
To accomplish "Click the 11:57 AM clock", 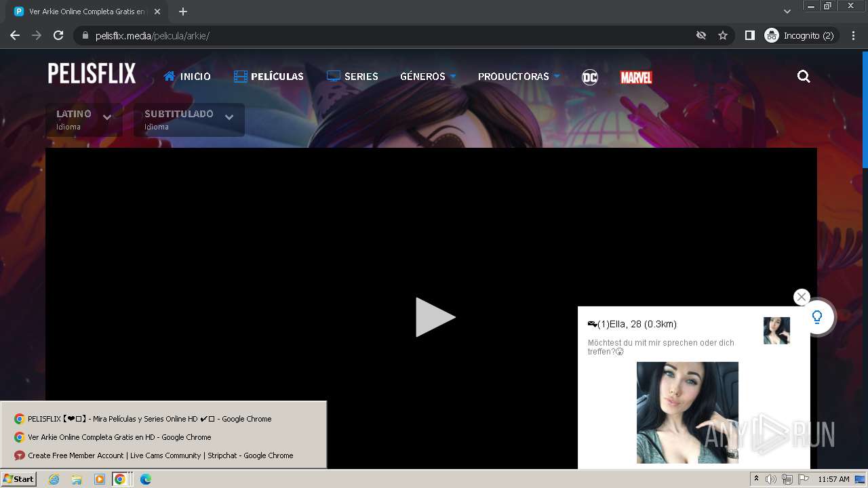I will [x=833, y=479].
